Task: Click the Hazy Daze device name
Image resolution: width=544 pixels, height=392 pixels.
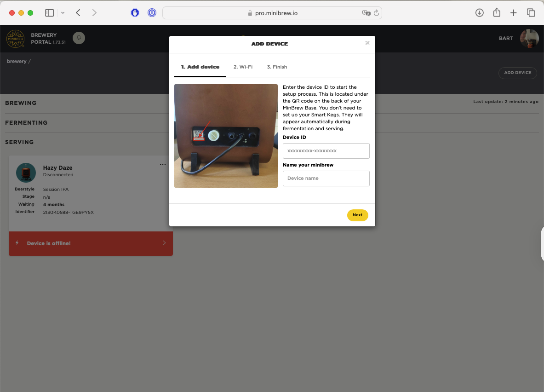Action: tap(57, 167)
